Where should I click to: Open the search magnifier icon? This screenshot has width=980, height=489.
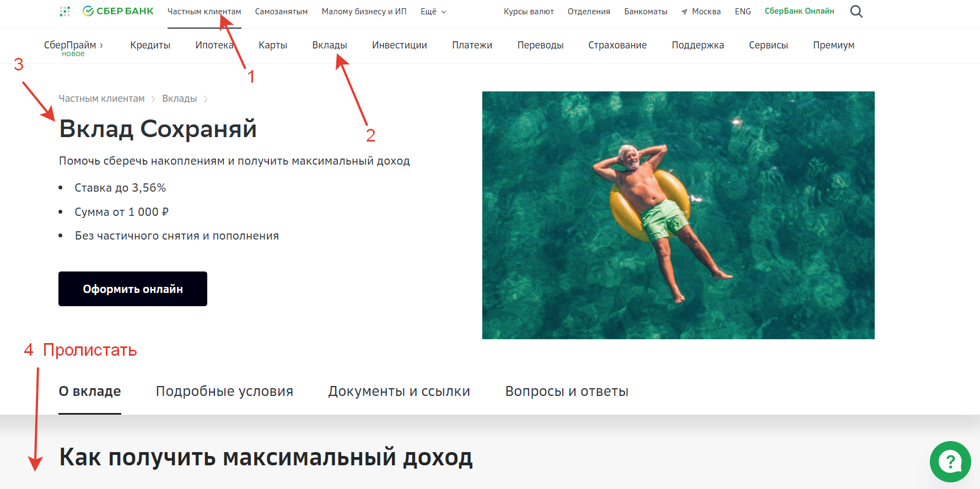pos(856,12)
